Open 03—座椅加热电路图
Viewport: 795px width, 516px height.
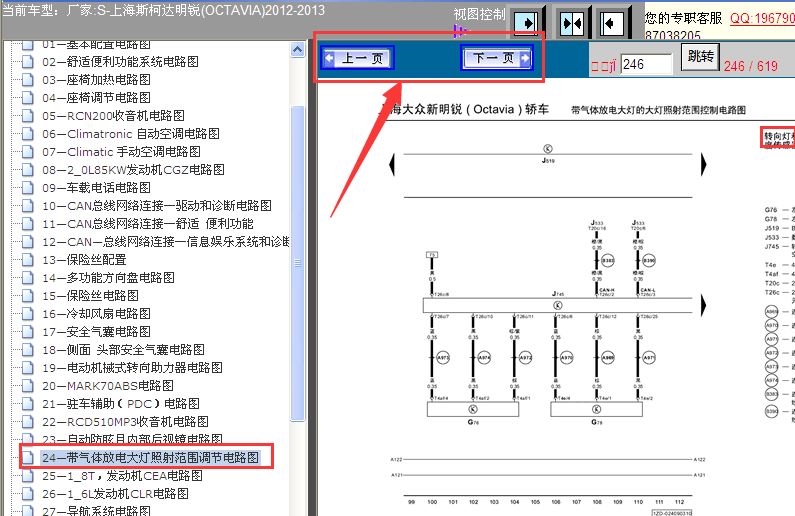(x=96, y=80)
